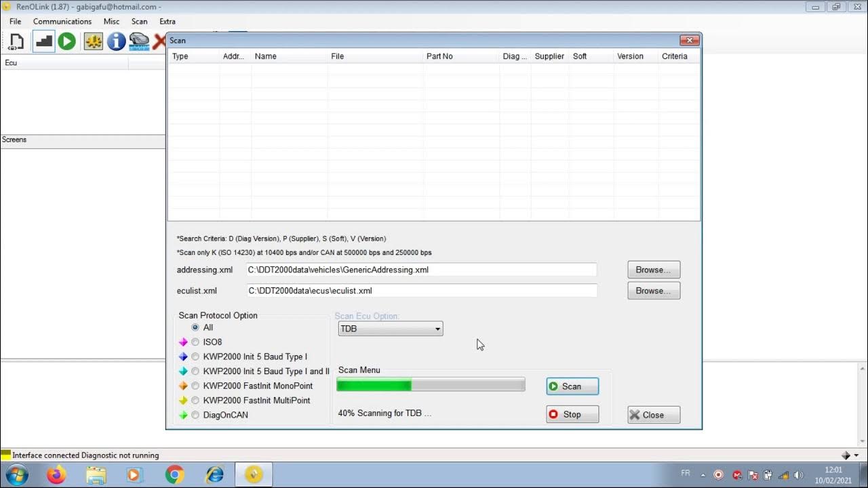The height and width of the screenshot is (488, 868).
Task: Click the magenta ISO8 protocol arrow icon
Action: coord(183,342)
